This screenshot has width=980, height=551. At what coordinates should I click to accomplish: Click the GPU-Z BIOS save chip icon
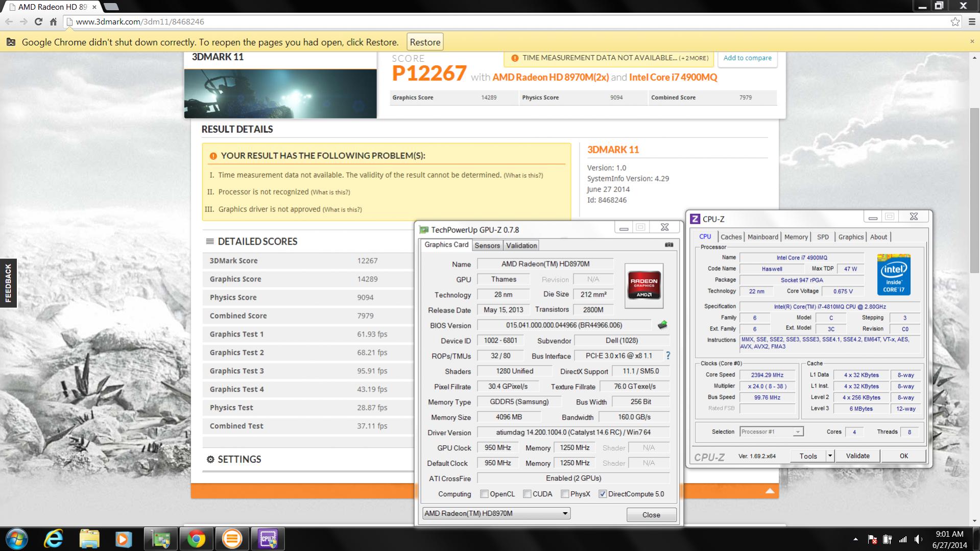tap(662, 325)
